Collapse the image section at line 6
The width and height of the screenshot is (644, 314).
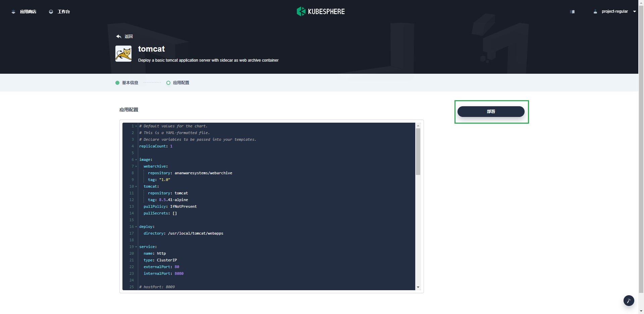136,160
